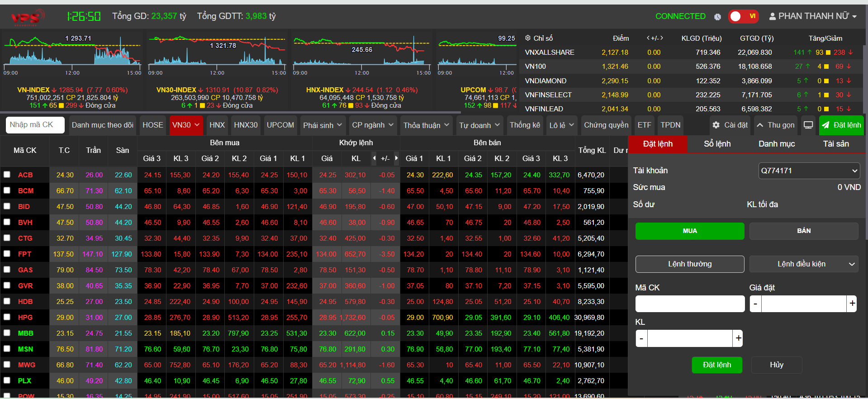Submit order with bottom Đặt lệnh button

[717, 365]
